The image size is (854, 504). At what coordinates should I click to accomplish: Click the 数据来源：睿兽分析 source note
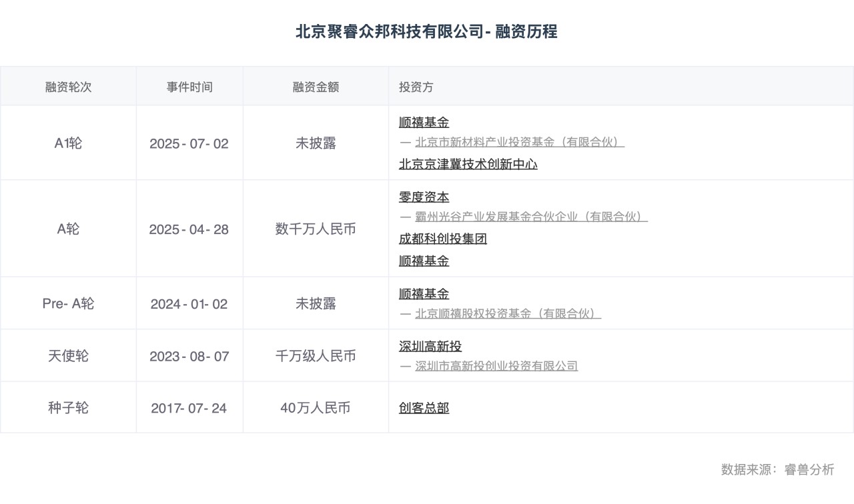(777, 469)
